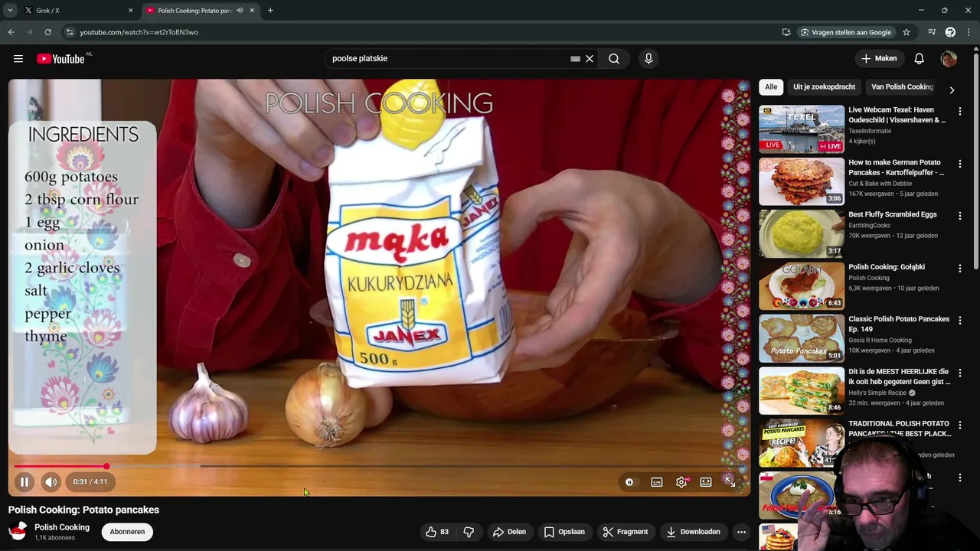
Task: Open Live Webcam Texel thumbnail
Action: pos(802,129)
